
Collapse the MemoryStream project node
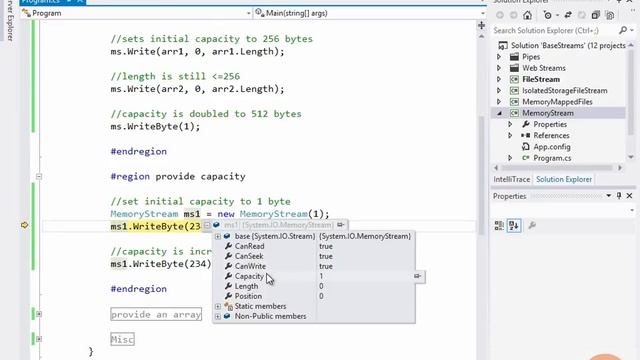499,113
